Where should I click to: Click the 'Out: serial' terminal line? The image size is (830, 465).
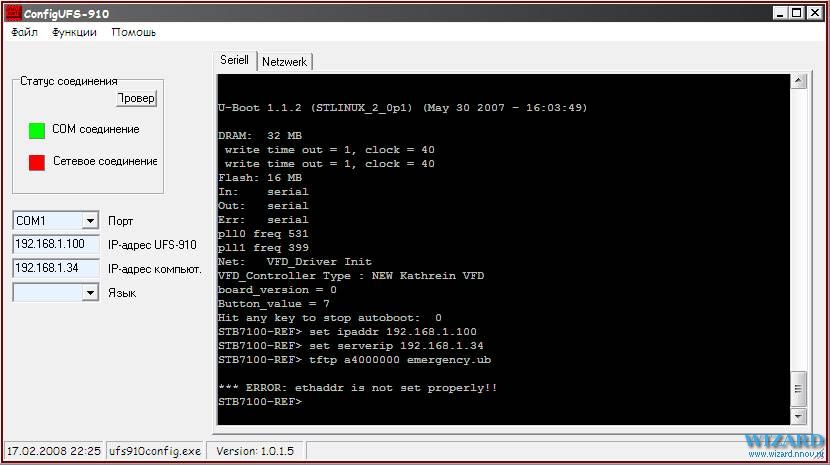click(263, 205)
